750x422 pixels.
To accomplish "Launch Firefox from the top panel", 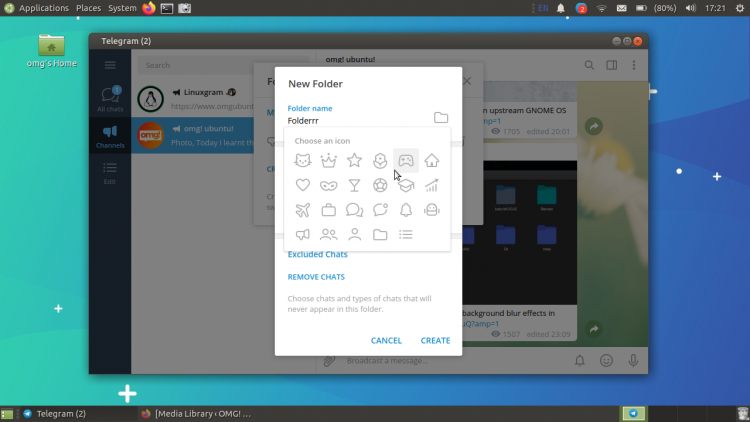I will tap(149, 8).
